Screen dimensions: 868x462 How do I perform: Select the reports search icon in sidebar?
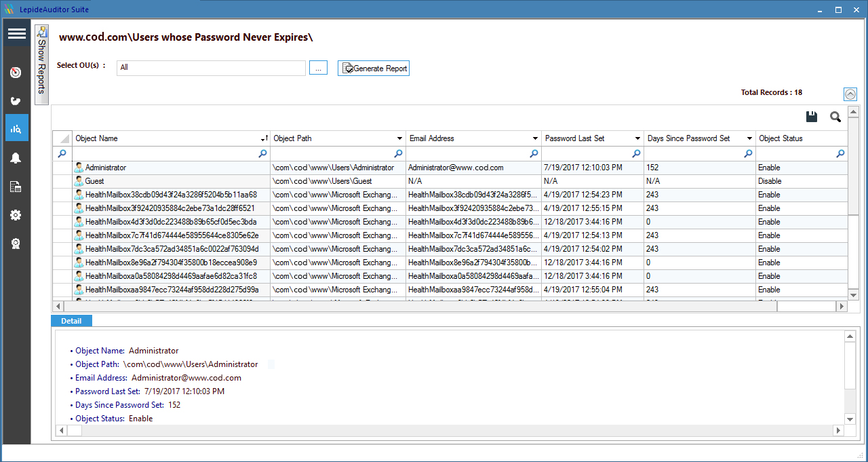pyautogui.click(x=16, y=128)
